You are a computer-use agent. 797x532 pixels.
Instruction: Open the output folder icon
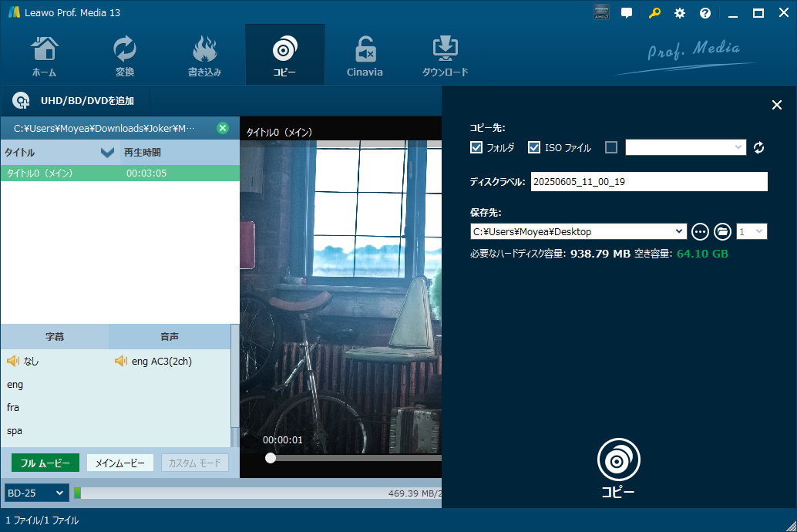(x=722, y=232)
